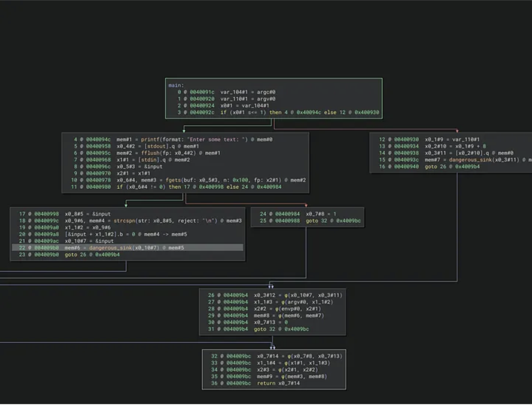Image resolution: width=532 pixels, height=405 pixels.
Task: Click the return x0_7#14 instruction
Action: (x=278, y=383)
